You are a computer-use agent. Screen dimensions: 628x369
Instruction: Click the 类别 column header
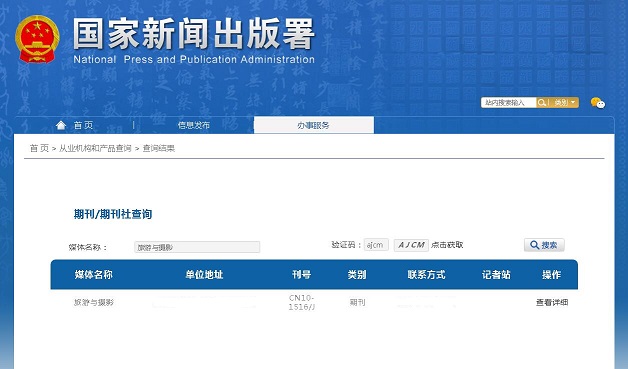(357, 274)
